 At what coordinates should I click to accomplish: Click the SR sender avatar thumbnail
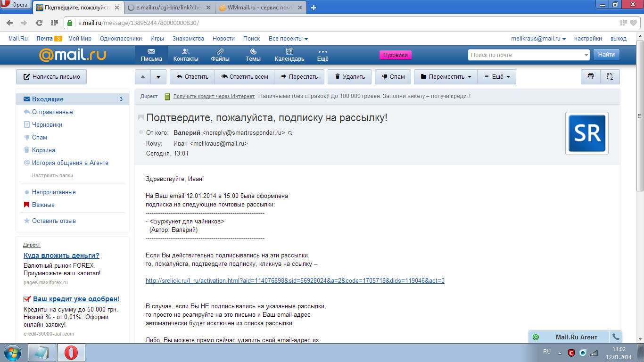point(587,133)
